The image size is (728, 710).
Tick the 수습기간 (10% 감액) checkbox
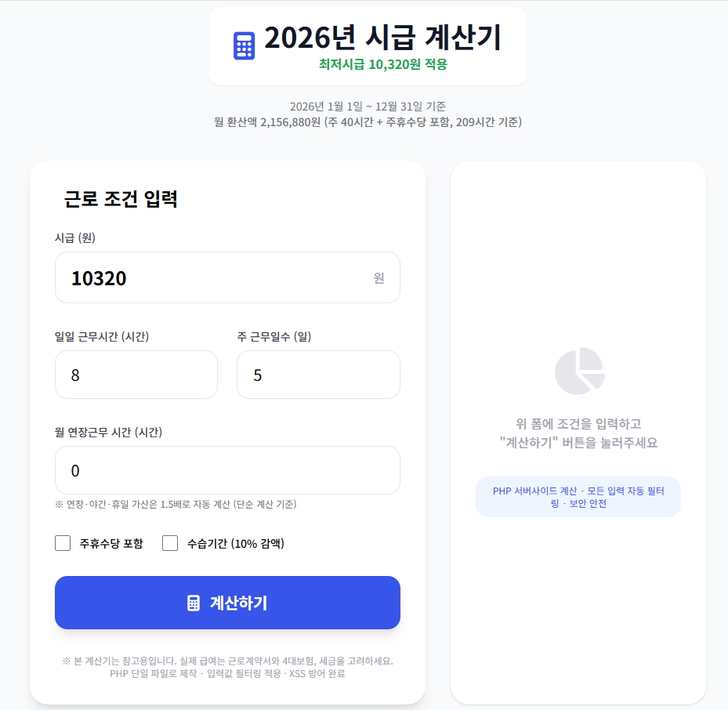point(170,543)
